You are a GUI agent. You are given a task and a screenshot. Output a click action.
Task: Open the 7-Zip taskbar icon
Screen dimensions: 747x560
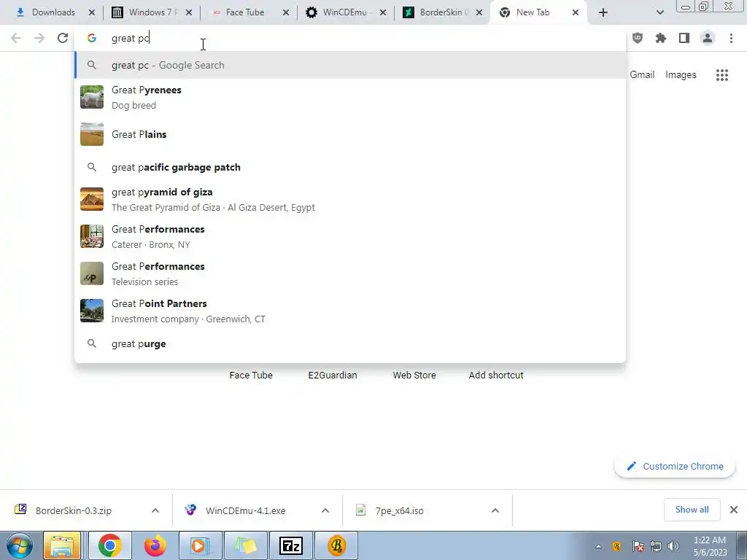pyautogui.click(x=290, y=545)
